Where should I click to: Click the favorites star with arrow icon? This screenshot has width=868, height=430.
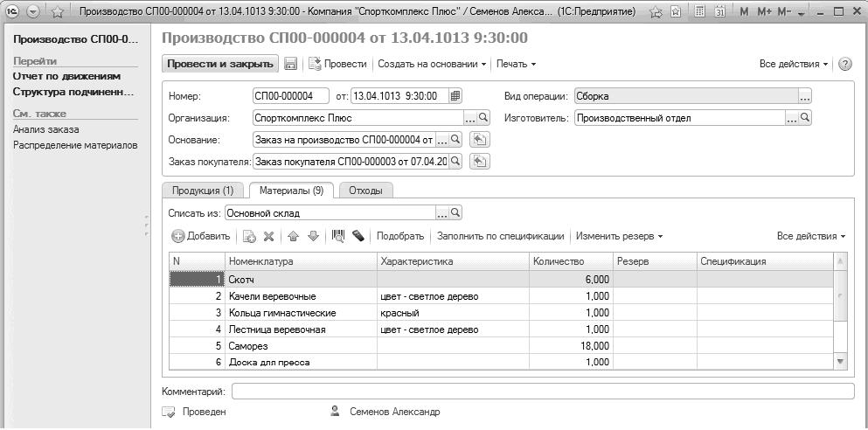657,11
